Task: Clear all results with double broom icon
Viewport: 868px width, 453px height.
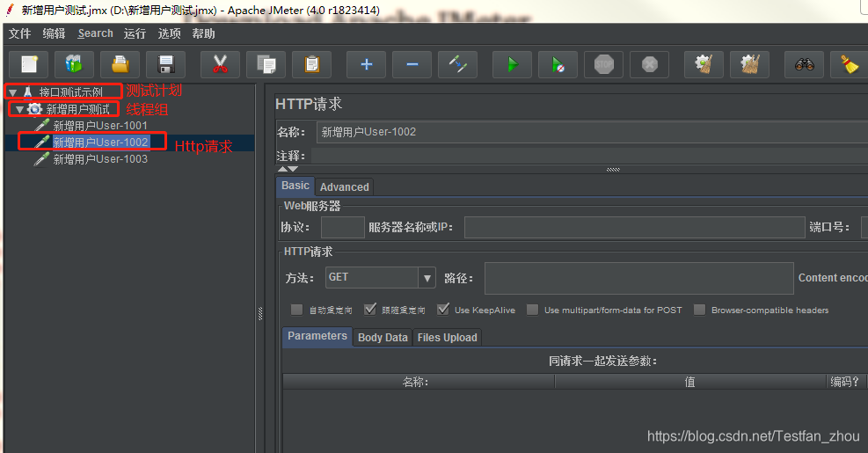Action: tap(749, 65)
